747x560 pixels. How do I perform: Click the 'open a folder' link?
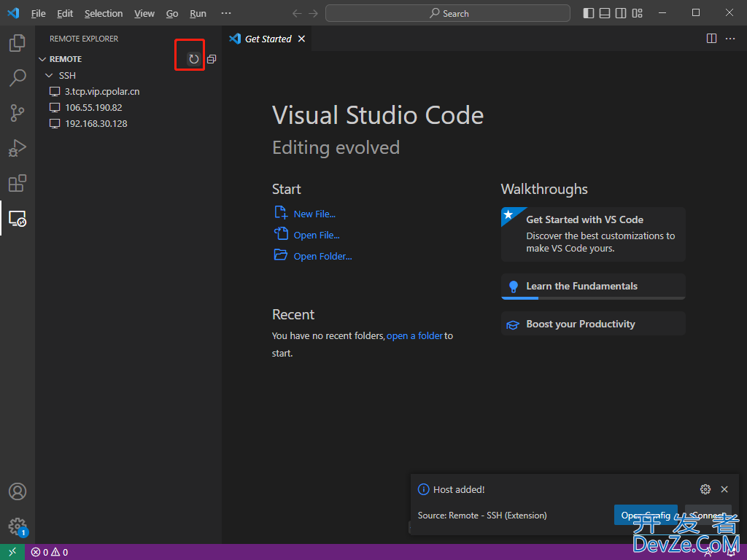click(x=414, y=335)
